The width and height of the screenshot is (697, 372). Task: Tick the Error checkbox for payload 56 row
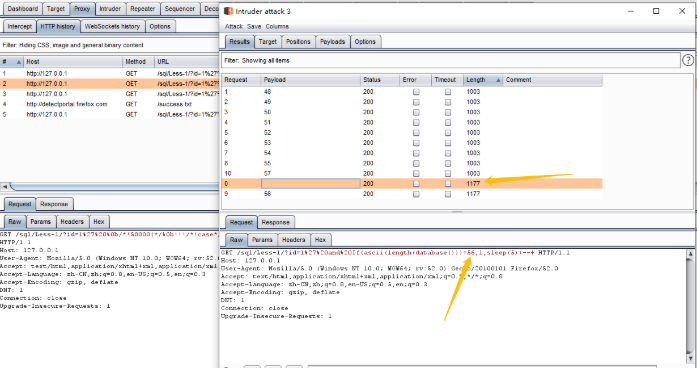click(x=416, y=194)
